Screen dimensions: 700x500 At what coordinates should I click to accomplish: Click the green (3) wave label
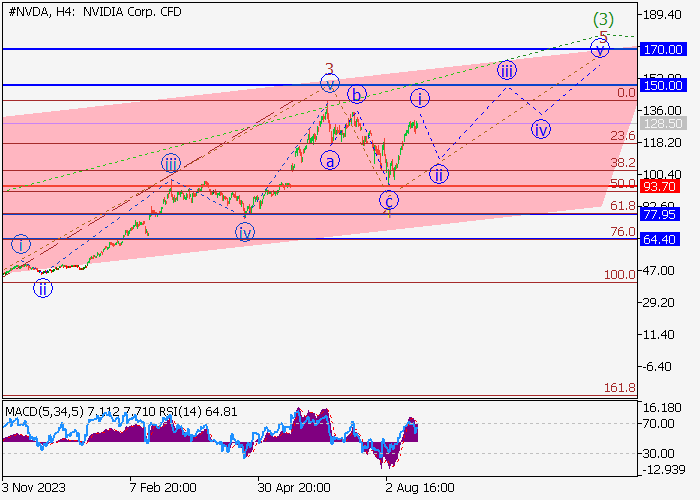[603, 19]
